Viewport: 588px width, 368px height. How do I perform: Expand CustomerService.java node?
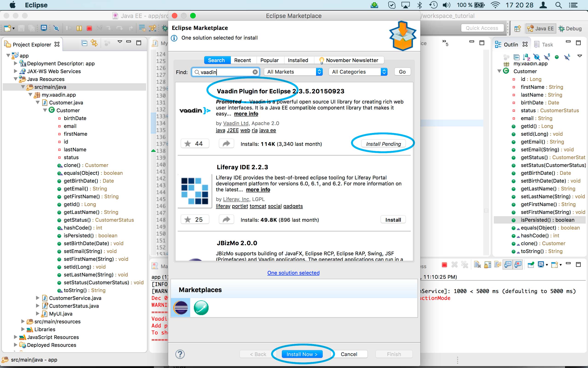(38, 298)
